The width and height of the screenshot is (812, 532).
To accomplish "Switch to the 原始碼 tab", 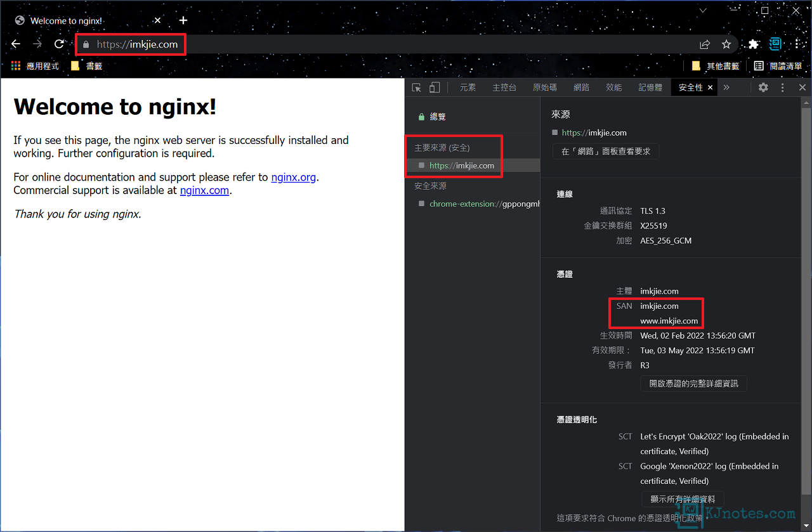I will click(545, 88).
